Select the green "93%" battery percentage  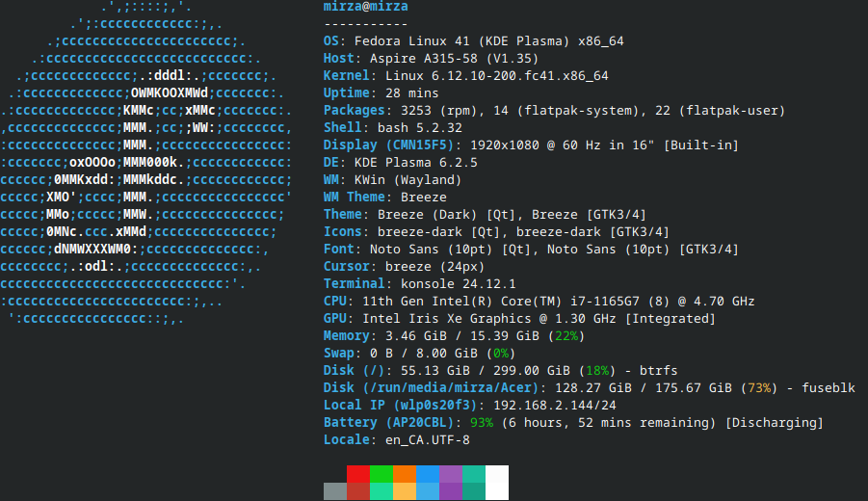(482, 422)
